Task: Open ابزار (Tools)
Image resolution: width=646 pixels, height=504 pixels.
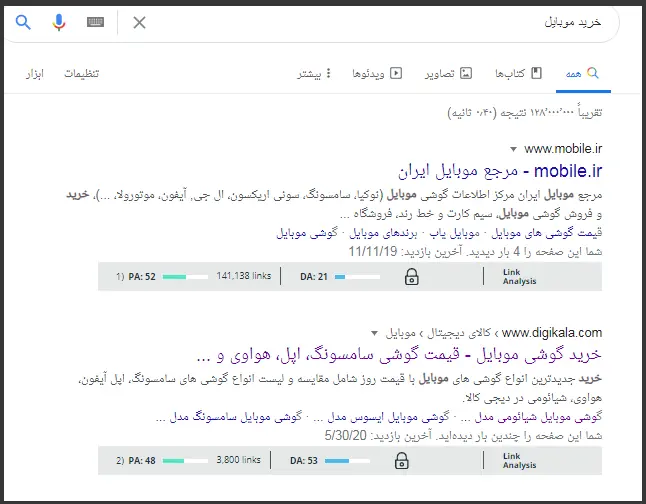Action: (35, 74)
